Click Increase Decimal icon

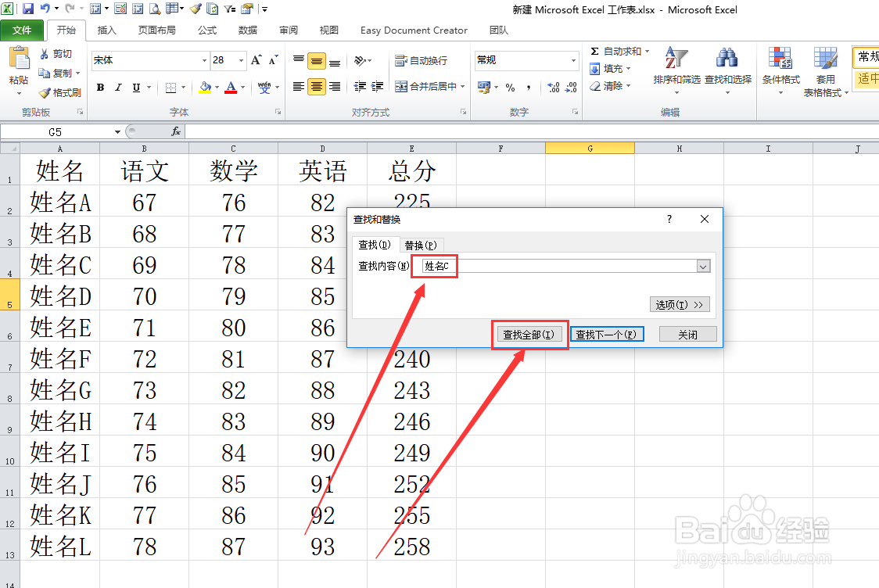554,87
